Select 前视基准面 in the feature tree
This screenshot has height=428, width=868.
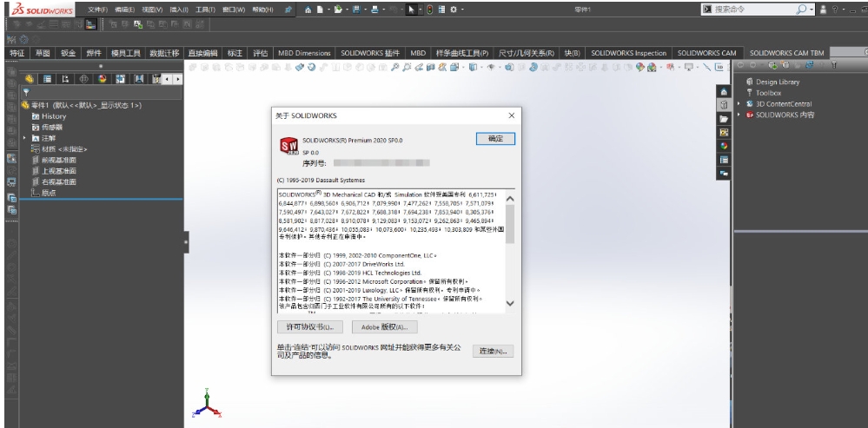tap(59, 160)
